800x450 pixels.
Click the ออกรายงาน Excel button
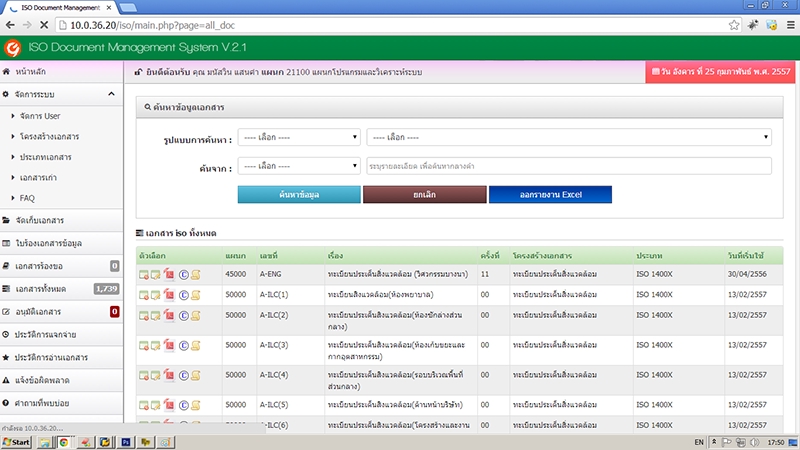coord(551,194)
